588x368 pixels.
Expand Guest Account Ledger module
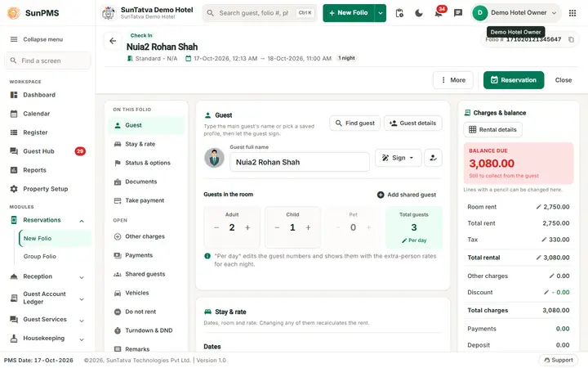pyautogui.click(x=82, y=299)
